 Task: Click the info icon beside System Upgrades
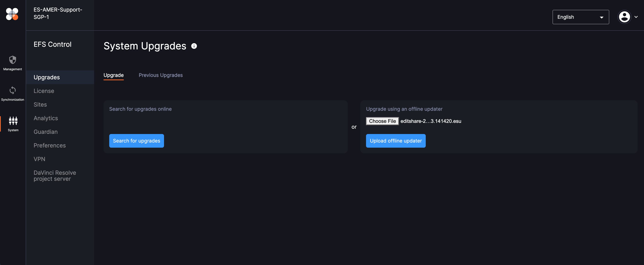(194, 46)
